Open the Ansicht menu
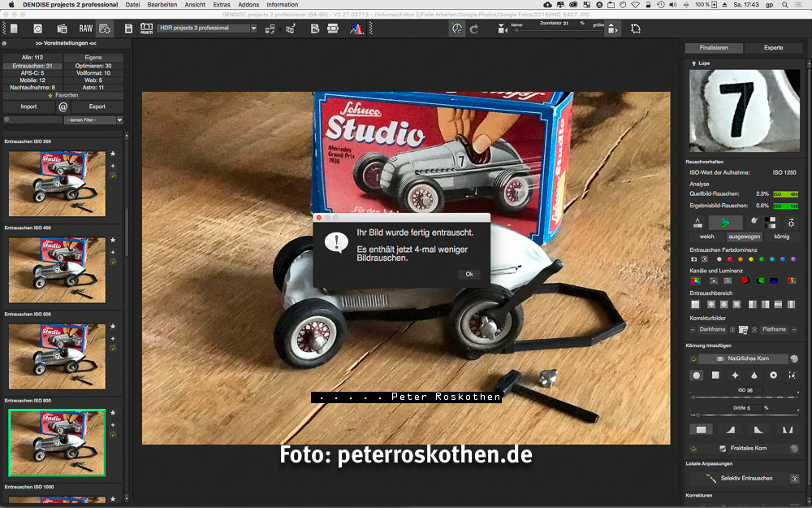The height and width of the screenshot is (508, 812). 195,5
